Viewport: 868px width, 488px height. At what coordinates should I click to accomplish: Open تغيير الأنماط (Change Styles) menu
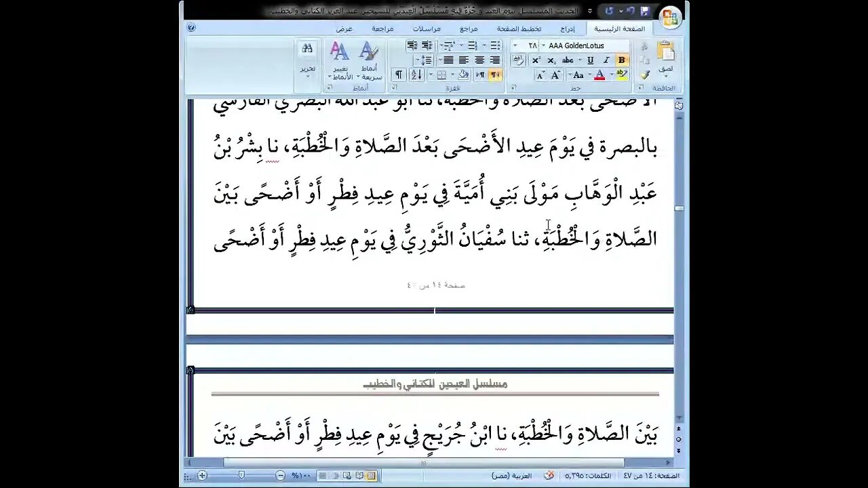click(x=340, y=61)
